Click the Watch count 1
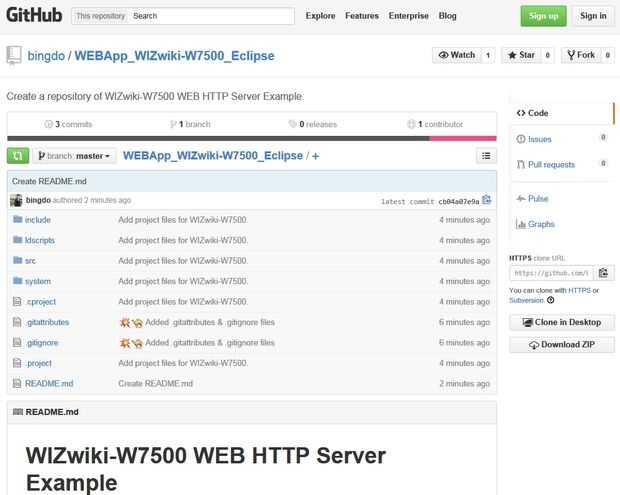This screenshot has height=495, width=620. pyautogui.click(x=488, y=55)
